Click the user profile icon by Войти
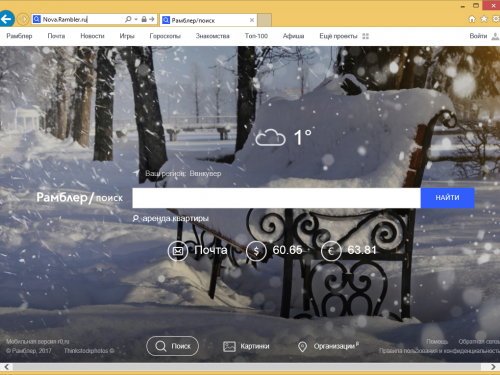 pos(496,36)
